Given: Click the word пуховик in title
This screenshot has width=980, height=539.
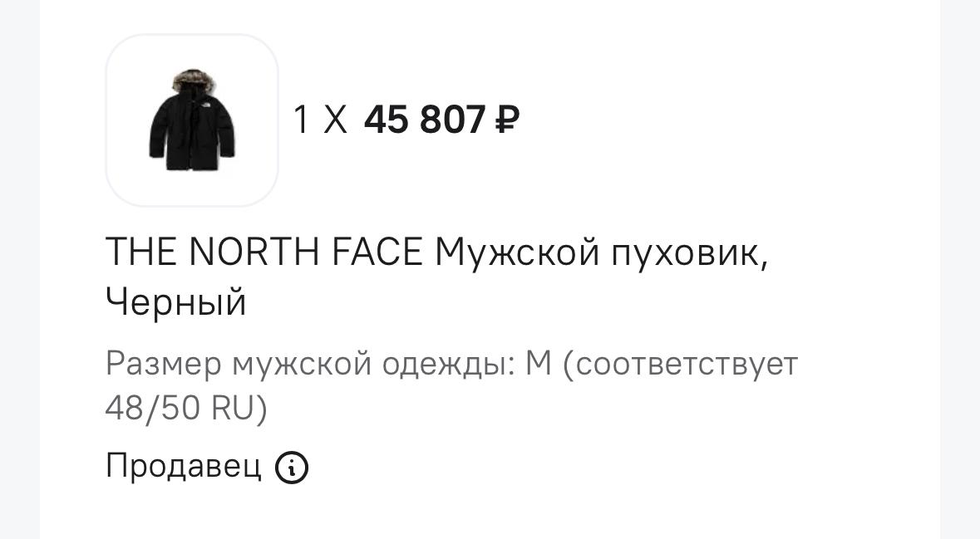Looking at the screenshot, I should (690, 252).
